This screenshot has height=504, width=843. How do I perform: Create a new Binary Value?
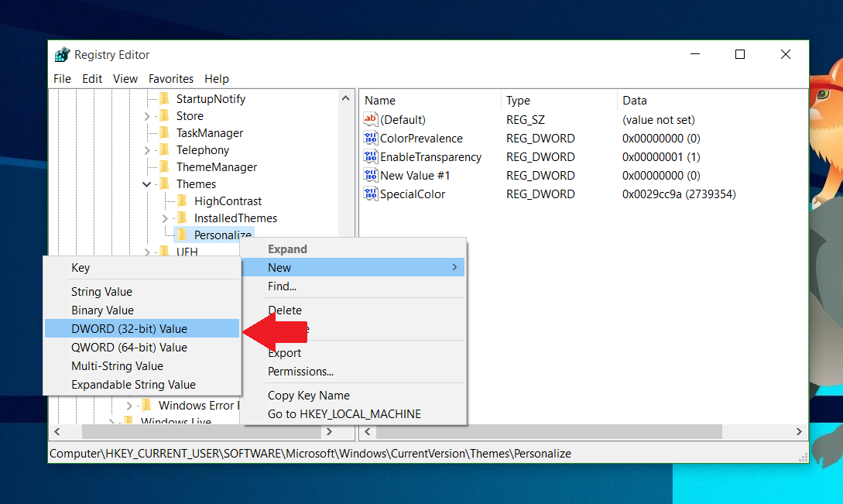tap(142, 310)
